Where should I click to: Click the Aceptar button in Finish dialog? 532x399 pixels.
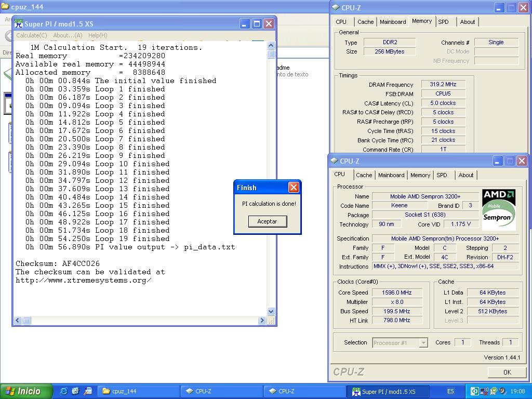pyautogui.click(x=268, y=221)
